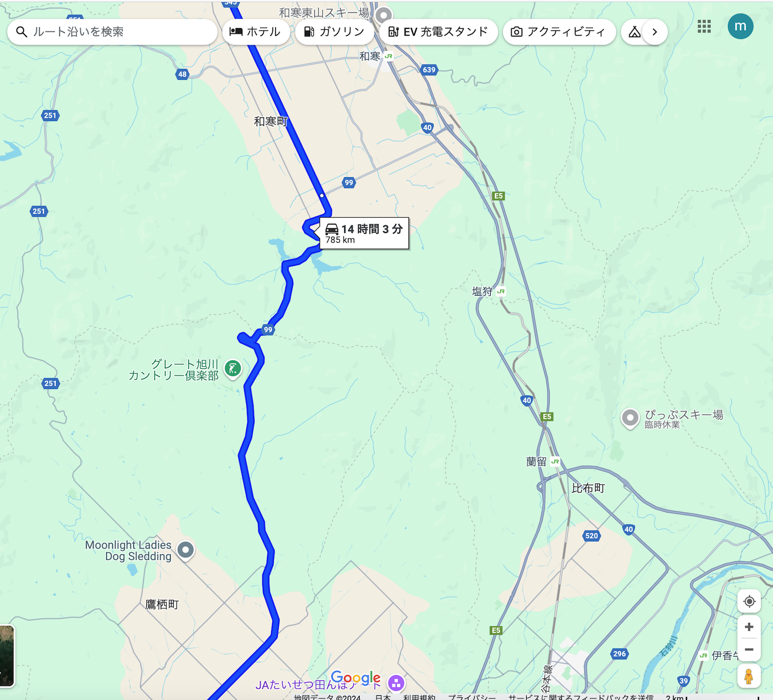Open the Google apps grid
Image resolution: width=773 pixels, height=700 pixels.
704,27
